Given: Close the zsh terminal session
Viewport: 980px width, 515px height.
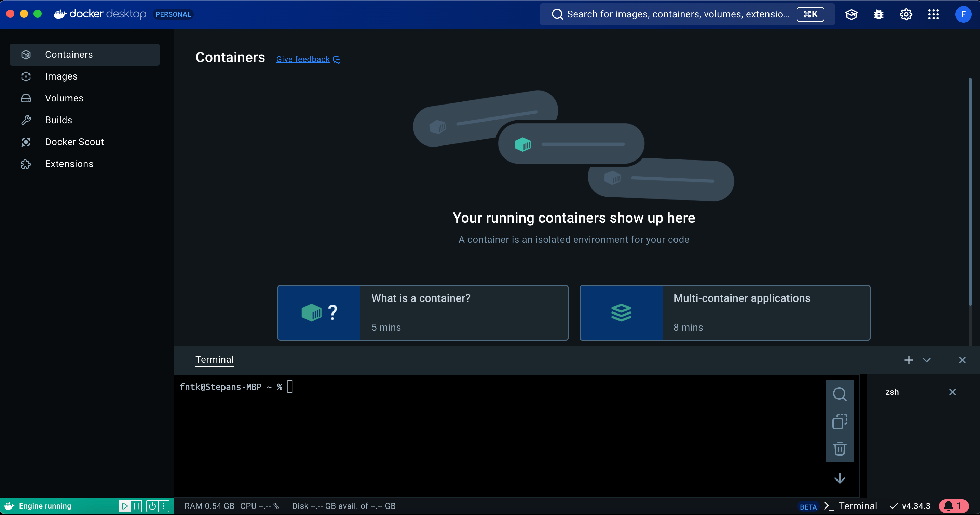Looking at the screenshot, I should click(953, 392).
